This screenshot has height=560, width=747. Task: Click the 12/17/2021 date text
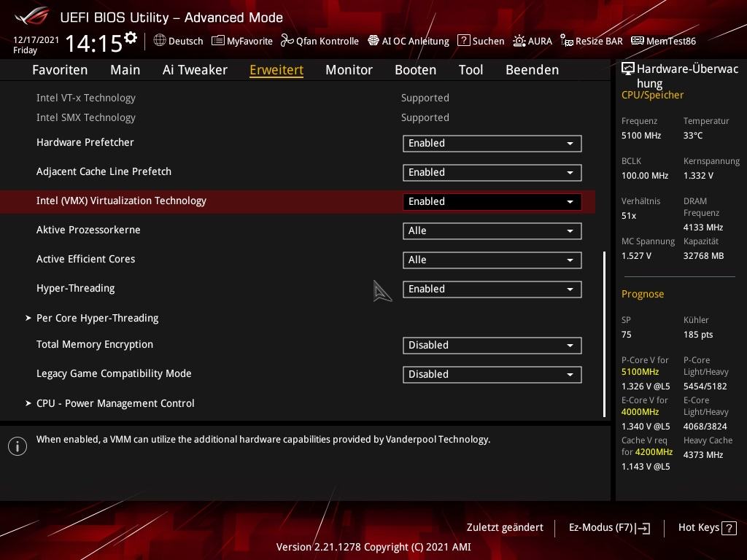click(x=36, y=40)
